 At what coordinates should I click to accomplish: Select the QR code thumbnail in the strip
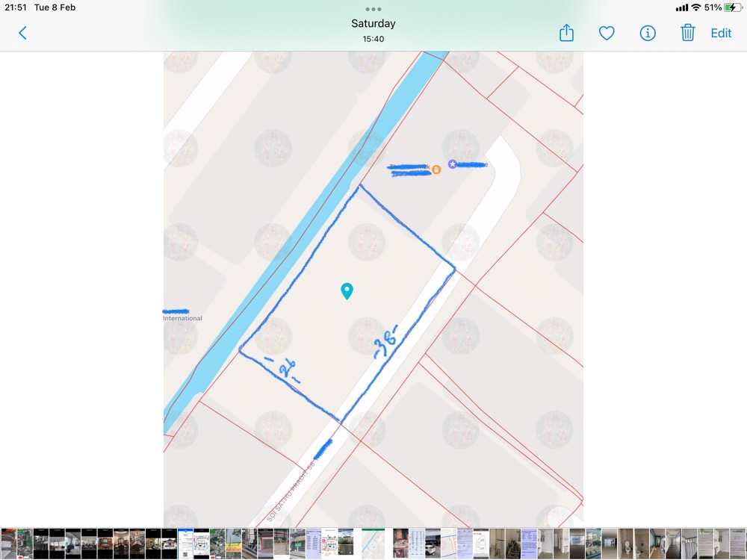[x=185, y=544]
